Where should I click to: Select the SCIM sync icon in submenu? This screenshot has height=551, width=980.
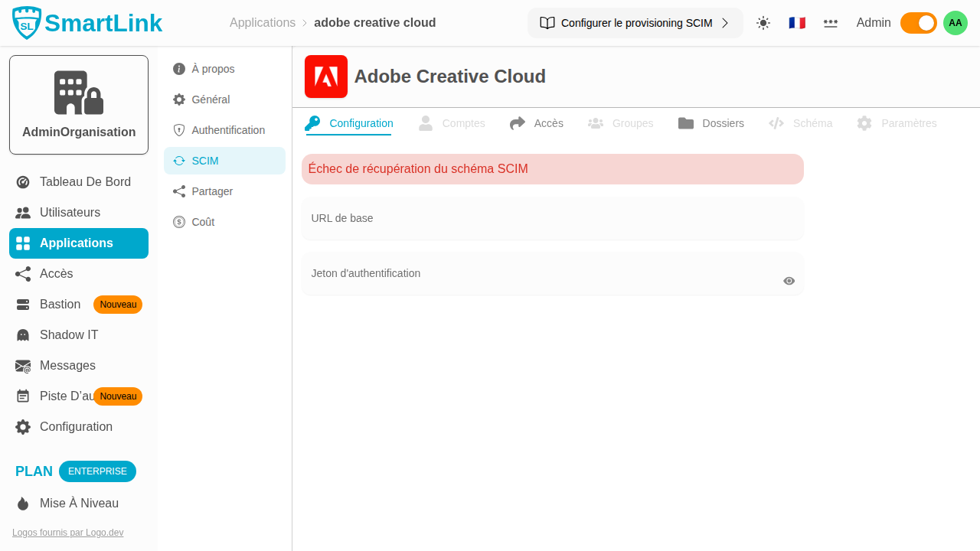178,161
